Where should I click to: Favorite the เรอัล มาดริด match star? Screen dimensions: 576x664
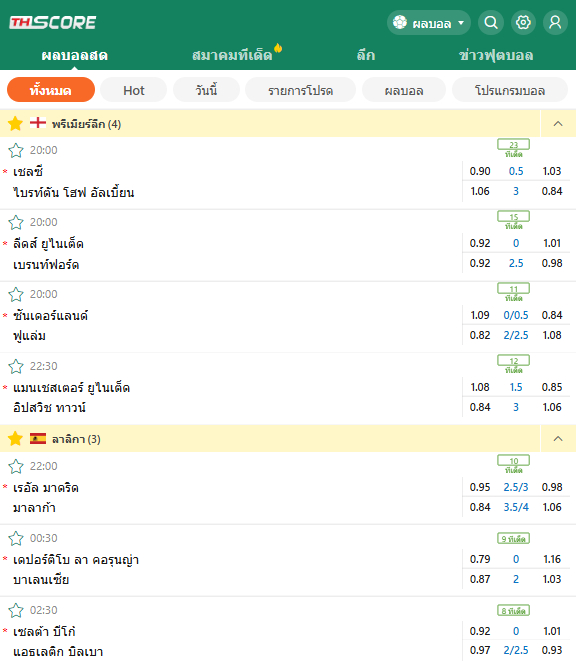pyautogui.click(x=16, y=466)
